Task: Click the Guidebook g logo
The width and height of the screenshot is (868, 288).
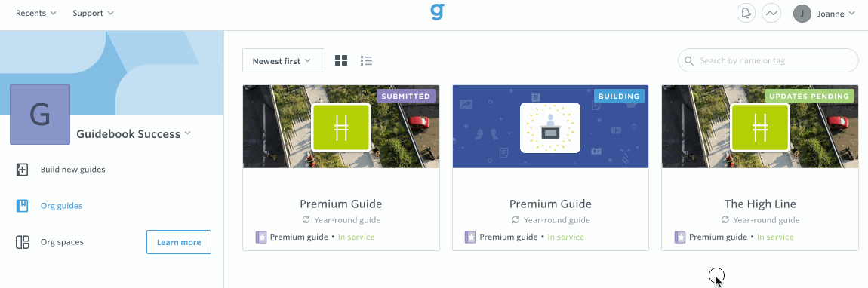Action: tap(437, 13)
